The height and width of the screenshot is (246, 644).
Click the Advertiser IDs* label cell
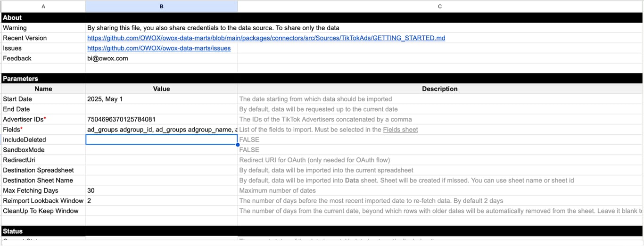tap(43, 119)
